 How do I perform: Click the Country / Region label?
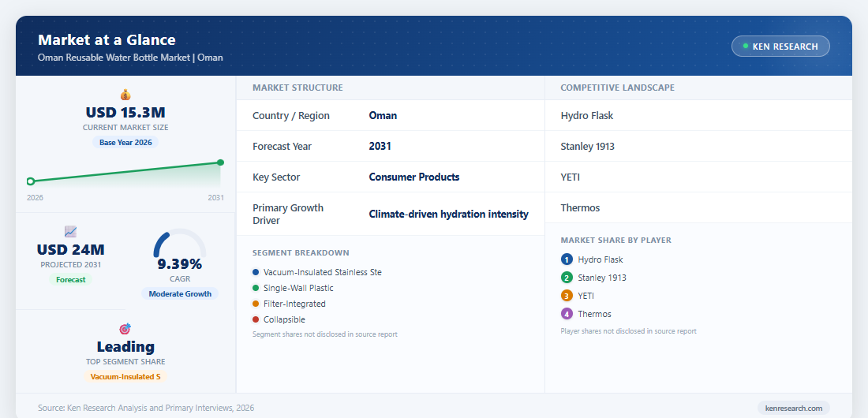[291, 116]
